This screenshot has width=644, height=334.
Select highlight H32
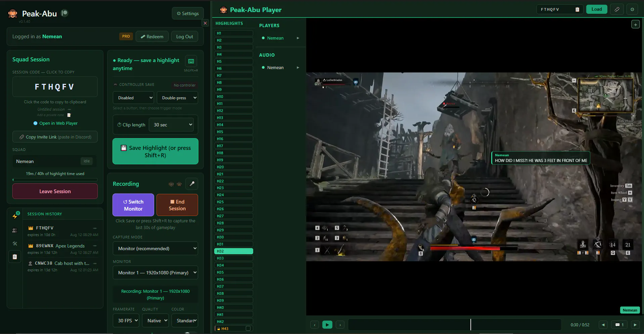[x=234, y=251]
